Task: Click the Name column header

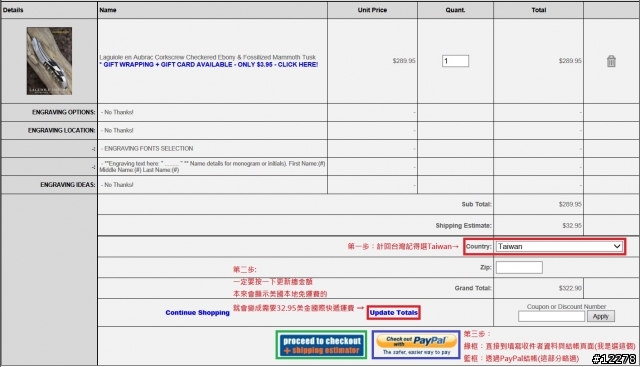Action: (108, 10)
